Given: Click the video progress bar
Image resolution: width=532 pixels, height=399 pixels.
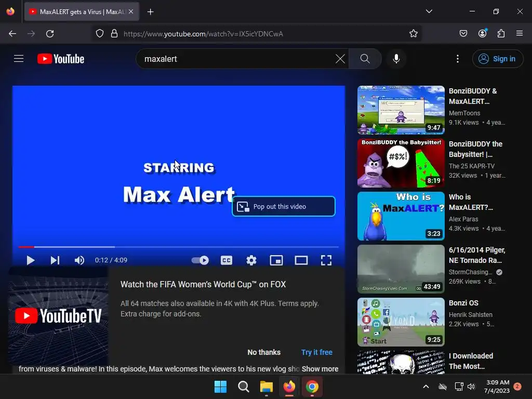Looking at the screenshot, I should coord(179,247).
